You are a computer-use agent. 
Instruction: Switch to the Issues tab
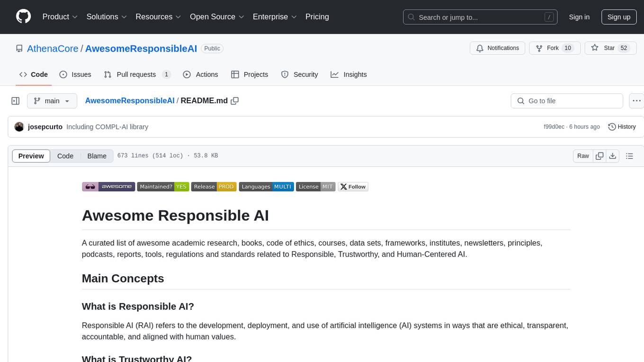tap(75, 74)
